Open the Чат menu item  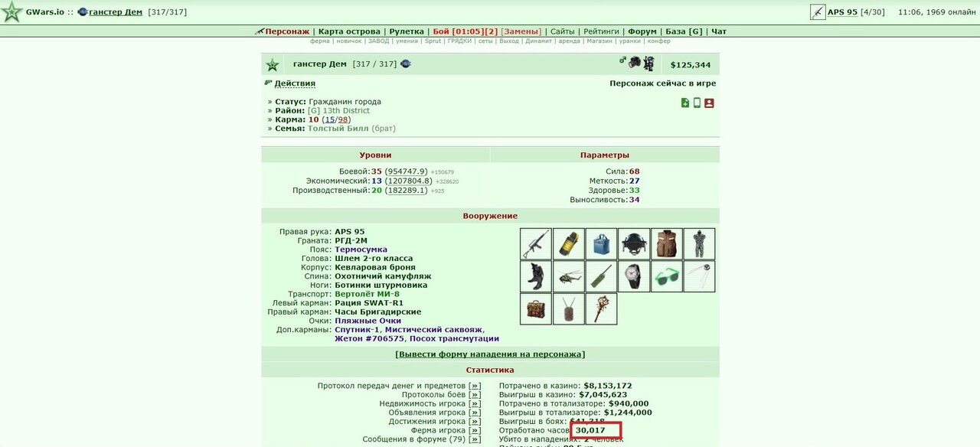(719, 31)
